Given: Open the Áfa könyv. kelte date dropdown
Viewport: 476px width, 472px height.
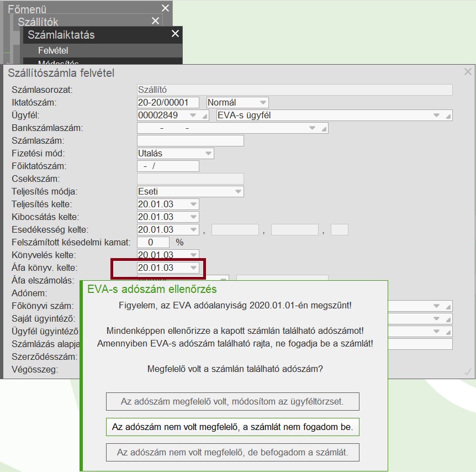Looking at the screenshot, I should click(193, 268).
